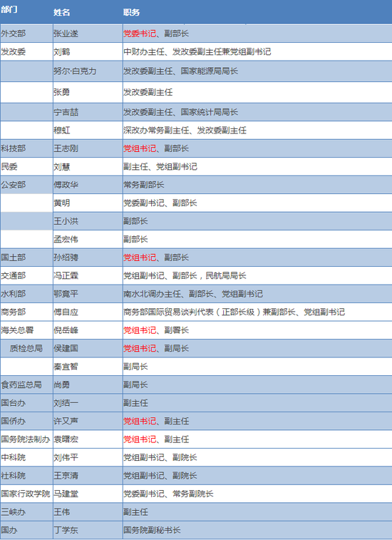The height and width of the screenshot is (540, 392).
Task: Select the name 王小洪
Action: [x=66, y=220]
